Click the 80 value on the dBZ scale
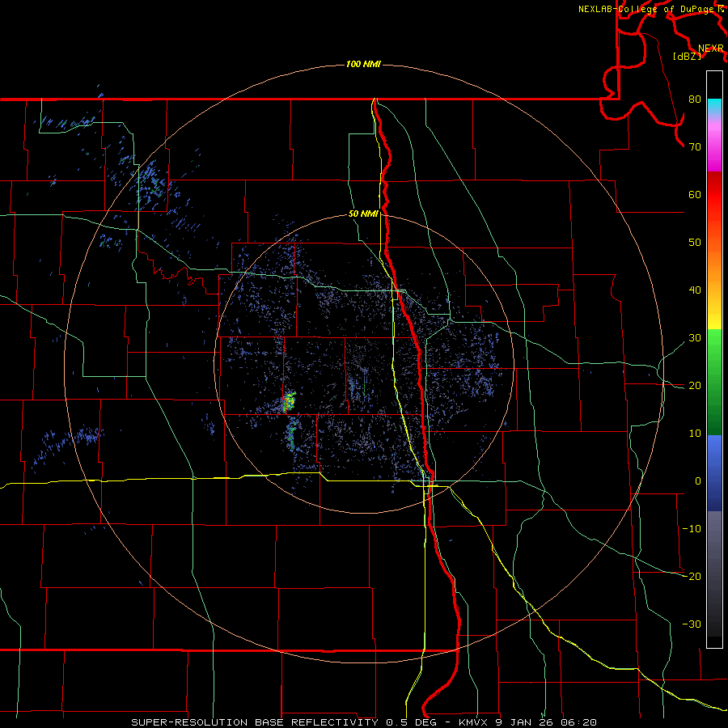Viewport: 728px width, 728px height. [x=695, y=99]
